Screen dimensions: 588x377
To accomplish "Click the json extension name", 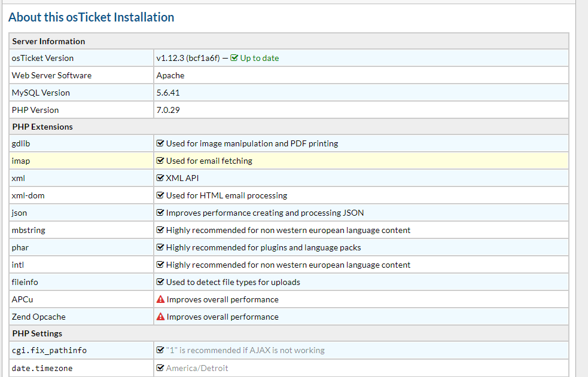I will pyautogui.click(x=19, y=213).
